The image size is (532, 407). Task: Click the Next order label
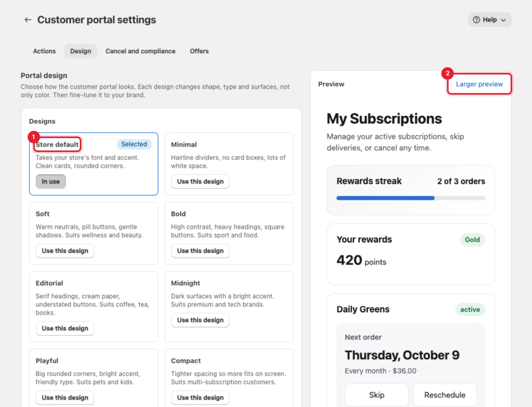[x=363, y=337]
